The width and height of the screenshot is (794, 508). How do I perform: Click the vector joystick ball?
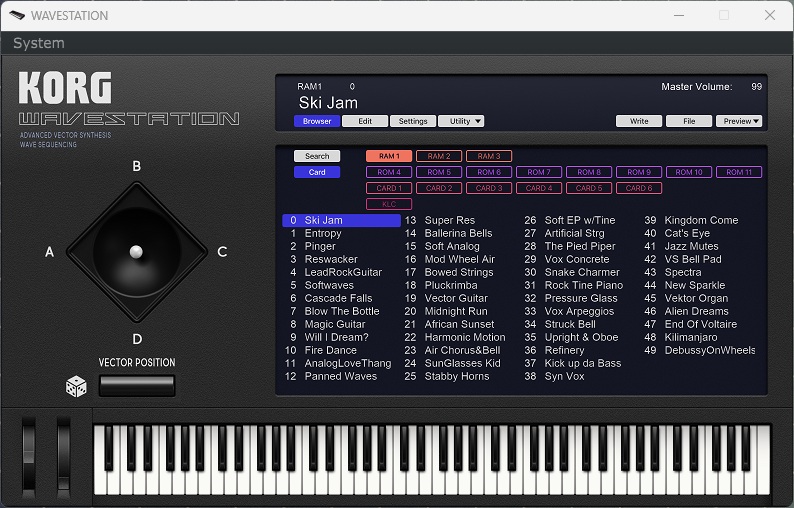136,252
